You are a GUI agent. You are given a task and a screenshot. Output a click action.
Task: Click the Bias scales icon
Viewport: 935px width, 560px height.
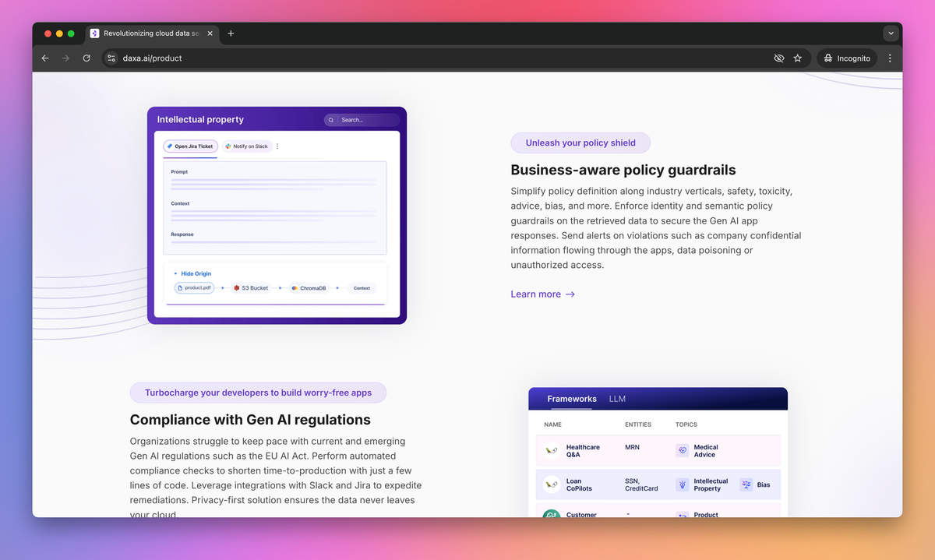point(746,484)
